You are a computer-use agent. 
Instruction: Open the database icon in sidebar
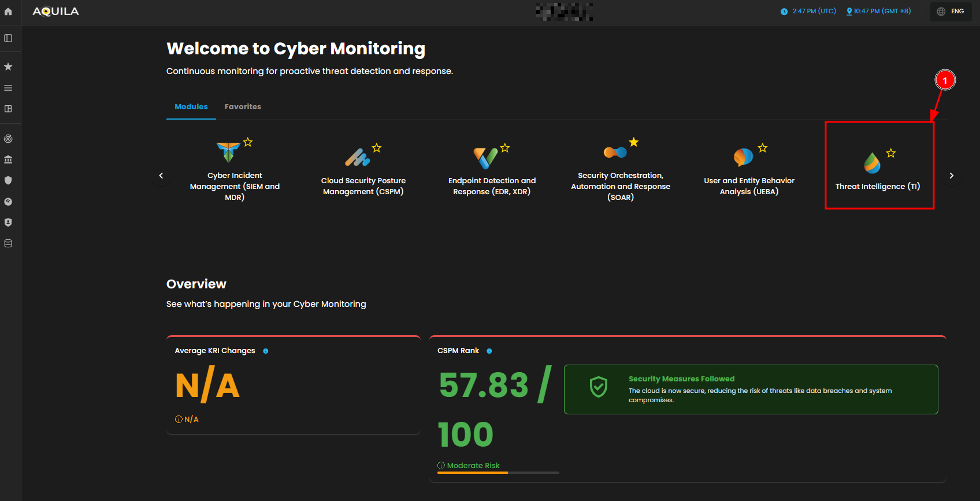click(8, 243)
